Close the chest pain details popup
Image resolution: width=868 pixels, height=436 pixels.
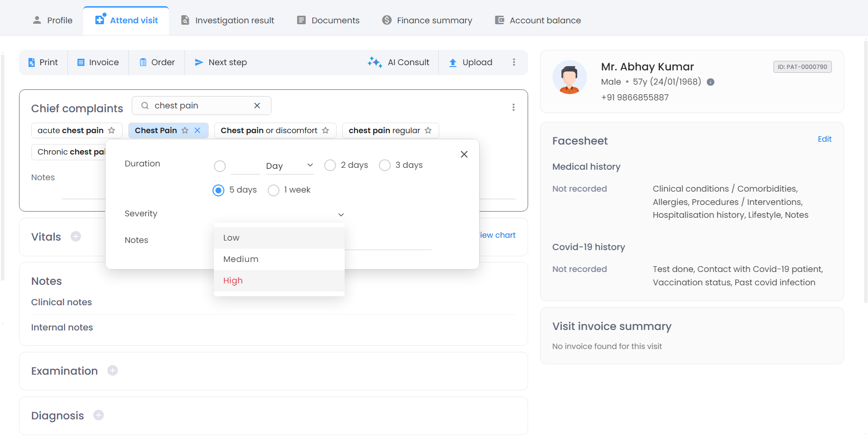[x=464, y=155]
